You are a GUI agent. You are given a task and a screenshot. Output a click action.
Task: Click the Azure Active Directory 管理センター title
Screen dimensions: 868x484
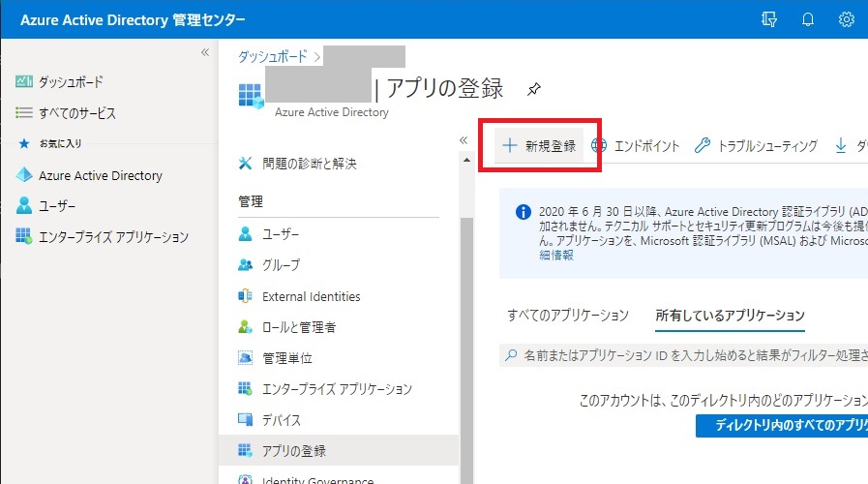point(133,20)
